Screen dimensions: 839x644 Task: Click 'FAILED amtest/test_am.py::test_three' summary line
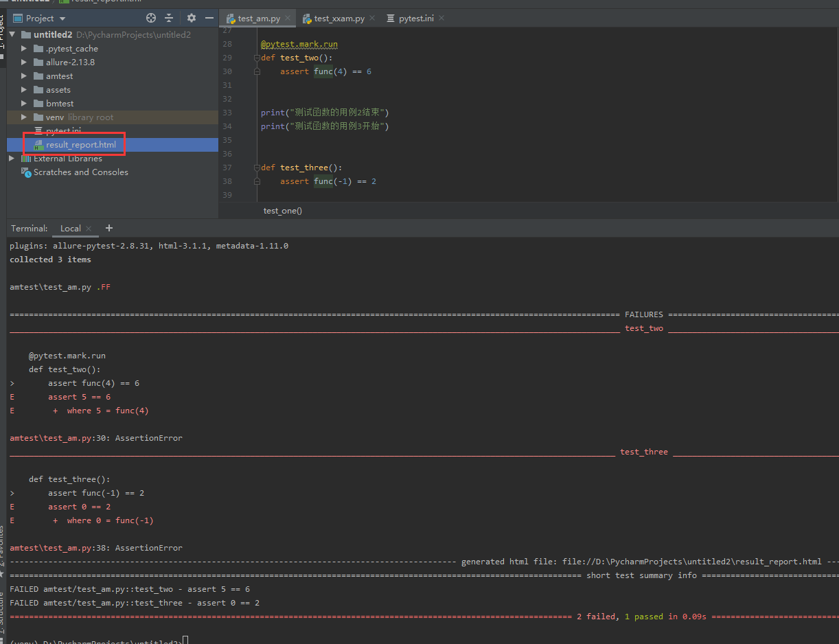click(x=135, y=603)
